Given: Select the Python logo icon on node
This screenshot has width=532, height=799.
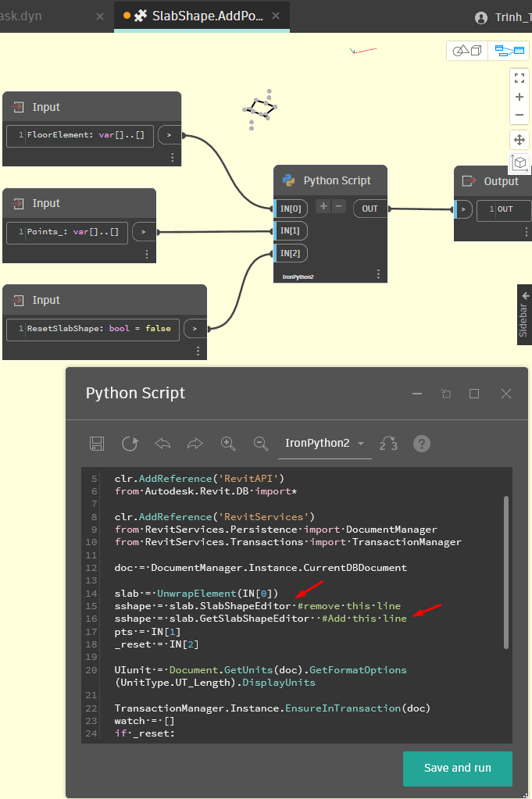Looking at the screenshot, I should coord(289,180).
